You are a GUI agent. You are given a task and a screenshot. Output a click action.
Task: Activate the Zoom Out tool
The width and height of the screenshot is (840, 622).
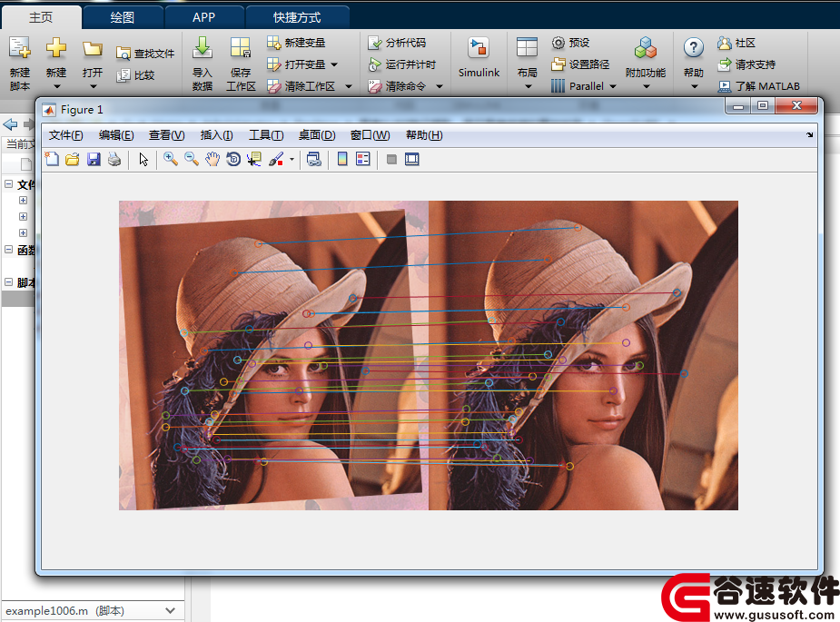click(x=192, y=159)
